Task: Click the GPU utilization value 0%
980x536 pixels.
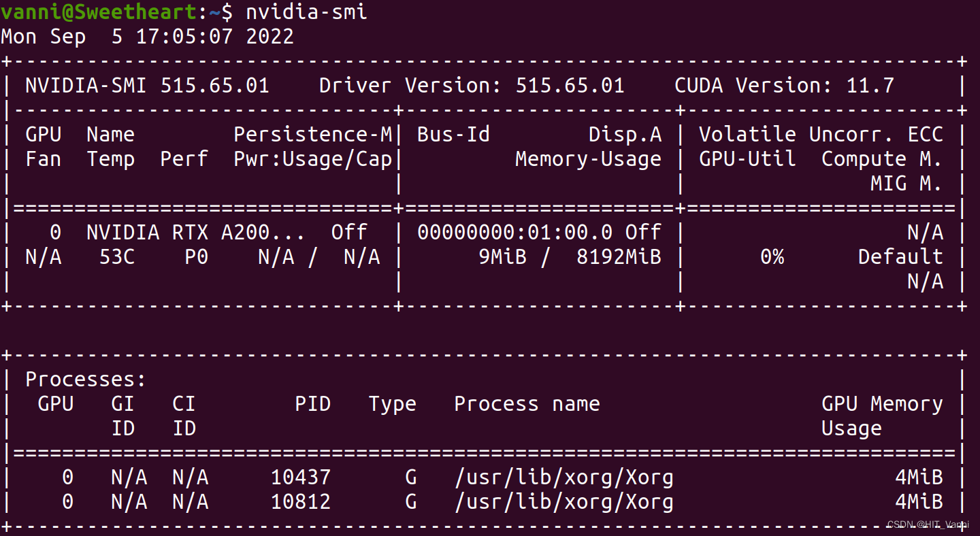Action: (x=772, y=256)
